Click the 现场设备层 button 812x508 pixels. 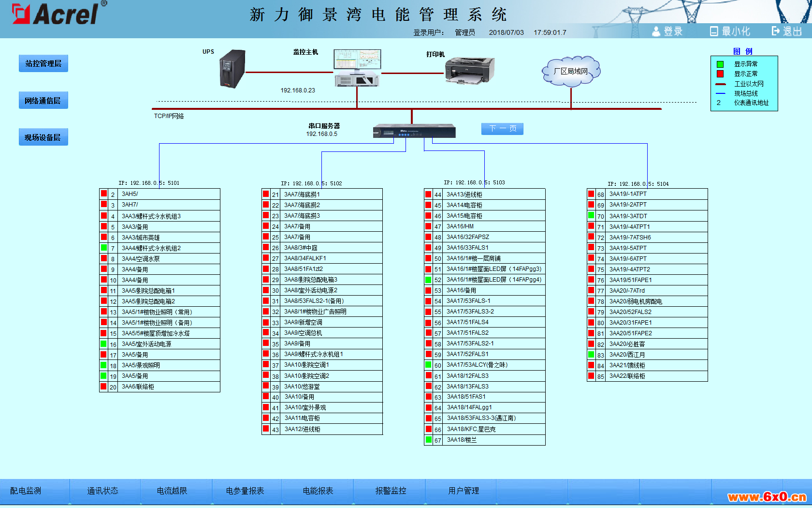click(x=43, y=137)
